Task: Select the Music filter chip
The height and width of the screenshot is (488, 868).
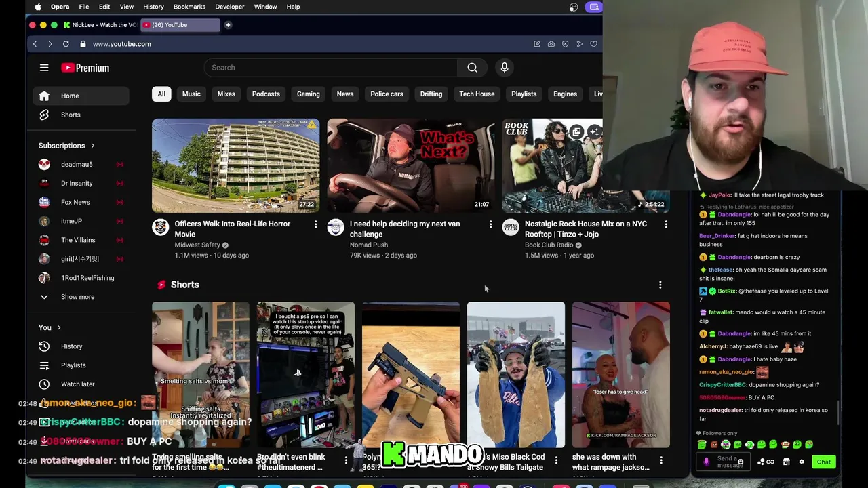Action: click(191, 94)
